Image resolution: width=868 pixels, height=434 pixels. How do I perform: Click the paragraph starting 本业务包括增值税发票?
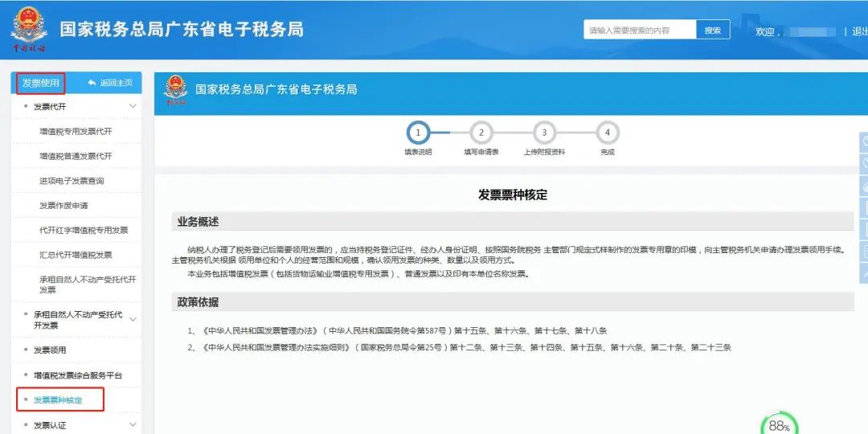click(x=358, y=274)
